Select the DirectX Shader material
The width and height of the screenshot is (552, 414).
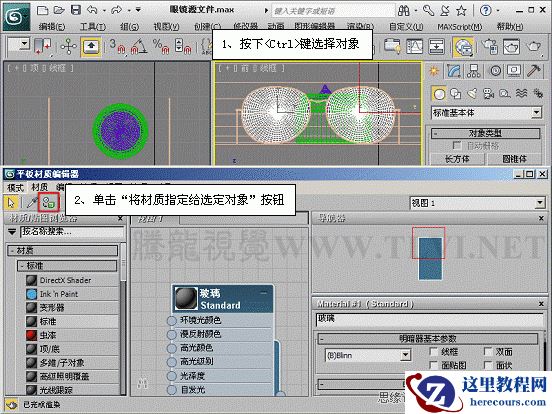[x=65, y=280]
